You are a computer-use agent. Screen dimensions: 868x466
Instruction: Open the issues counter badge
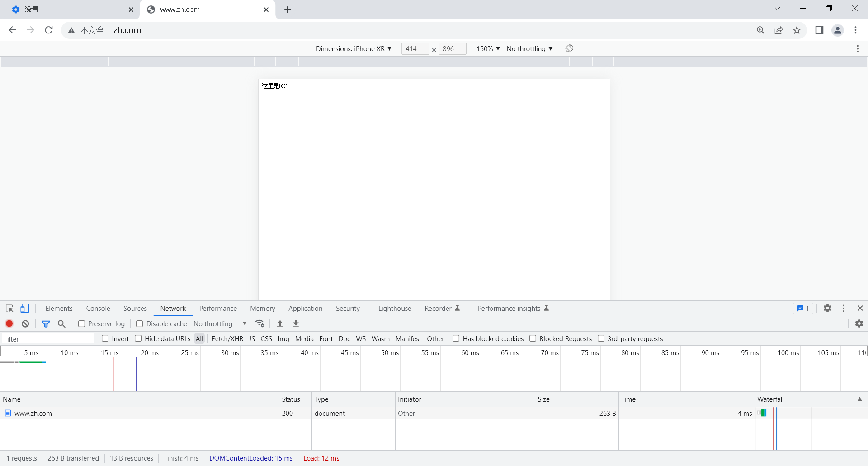pyautogui.click(x=803, y=309)
